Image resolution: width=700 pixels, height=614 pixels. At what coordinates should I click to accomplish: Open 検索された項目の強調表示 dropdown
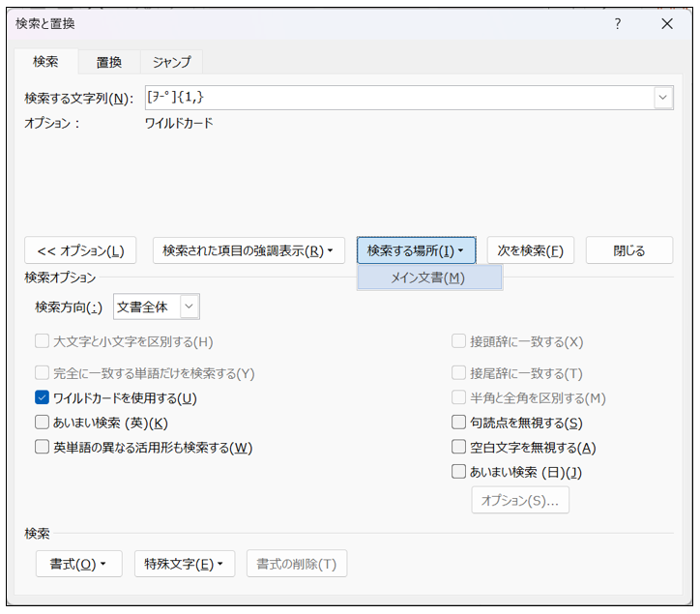pyautogui.click(x=248, y=250)
